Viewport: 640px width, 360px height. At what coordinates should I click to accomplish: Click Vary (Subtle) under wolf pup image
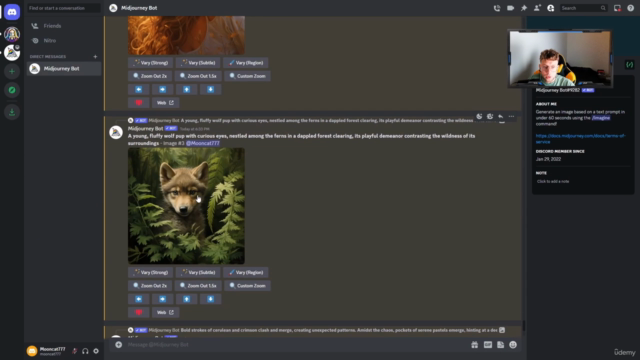click(x=198, y=272)
